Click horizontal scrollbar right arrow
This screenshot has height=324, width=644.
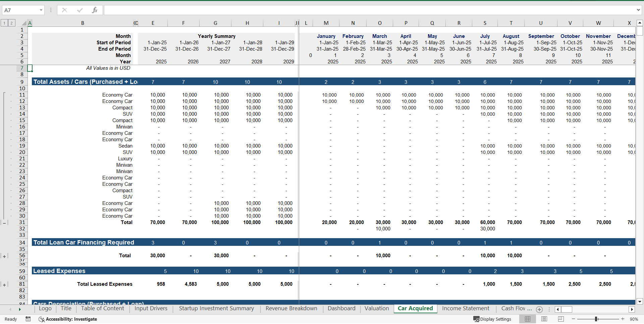pos(632,309)
